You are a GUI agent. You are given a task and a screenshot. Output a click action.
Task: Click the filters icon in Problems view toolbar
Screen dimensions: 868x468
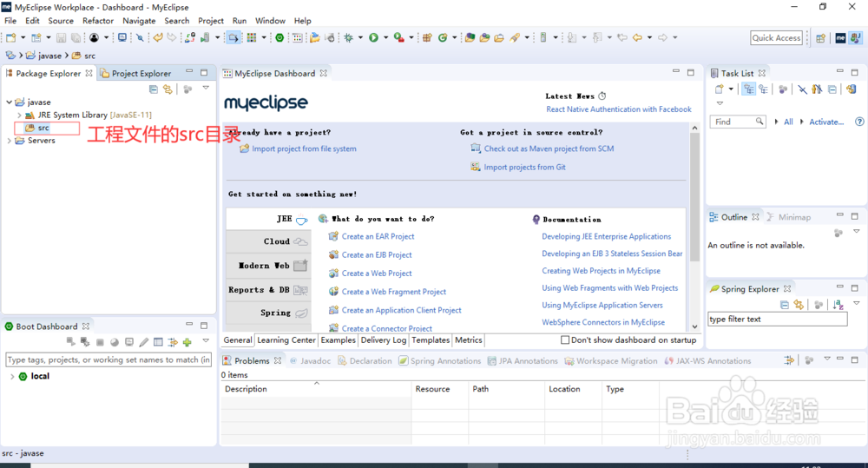coord(789,360)
